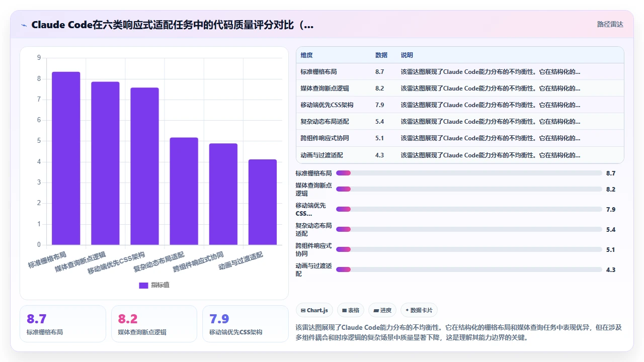
Task: Select the Chart.js tag chip
Action: point(314,310)
